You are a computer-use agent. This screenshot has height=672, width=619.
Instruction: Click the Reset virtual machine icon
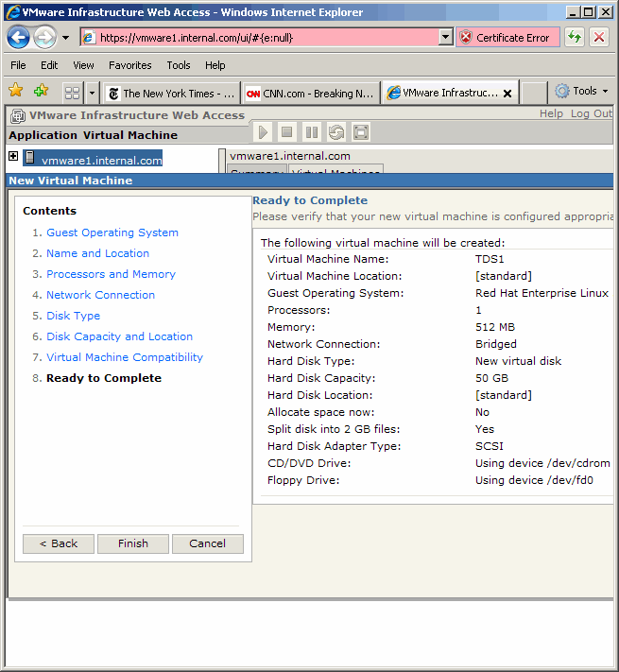[x=335, y=132]
